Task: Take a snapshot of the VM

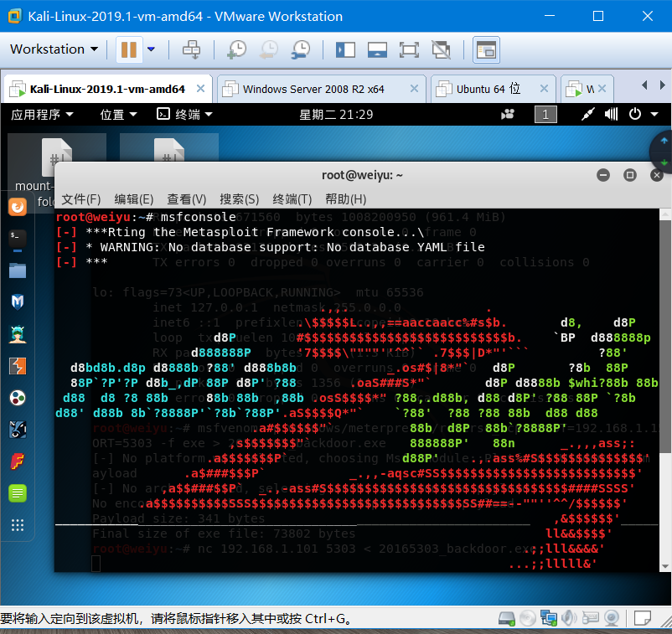Action: click(236, 49)
